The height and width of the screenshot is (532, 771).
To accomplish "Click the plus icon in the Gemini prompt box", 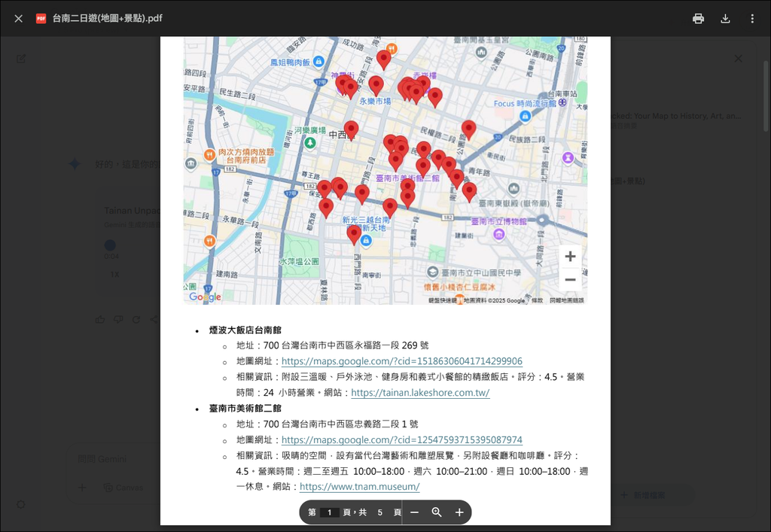I will pyautogui.click(x=83, y=488).
